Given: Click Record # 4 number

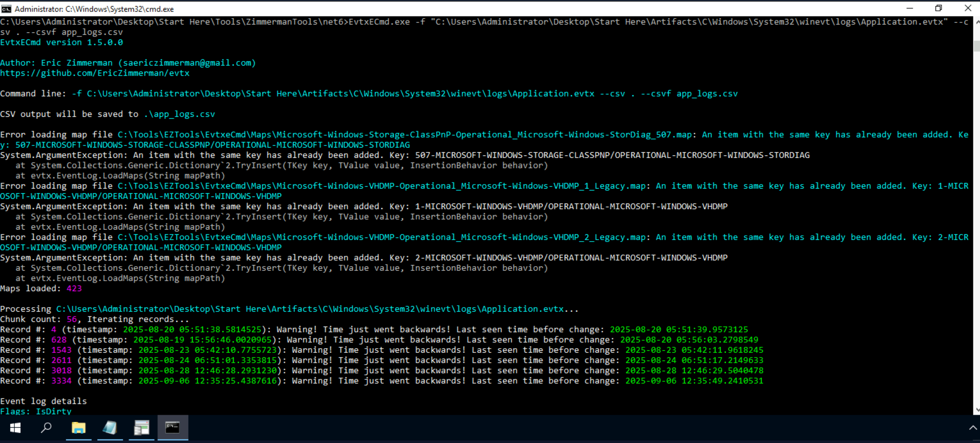Looking at the screenshot, I should 54,329.
